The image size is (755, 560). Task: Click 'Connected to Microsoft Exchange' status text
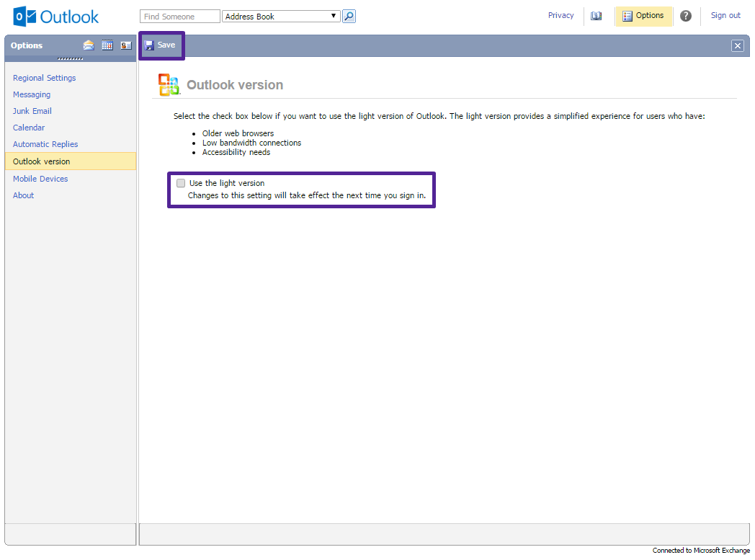(x=701, y=551)
